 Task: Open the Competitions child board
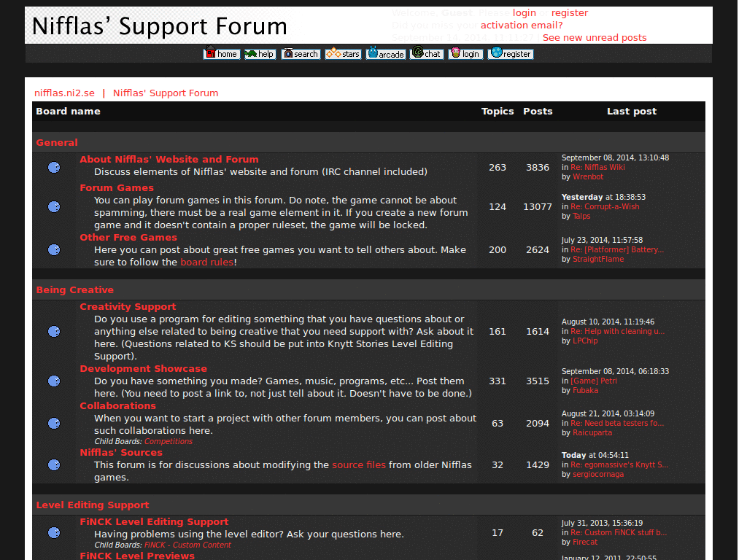(x=169, y=441)
